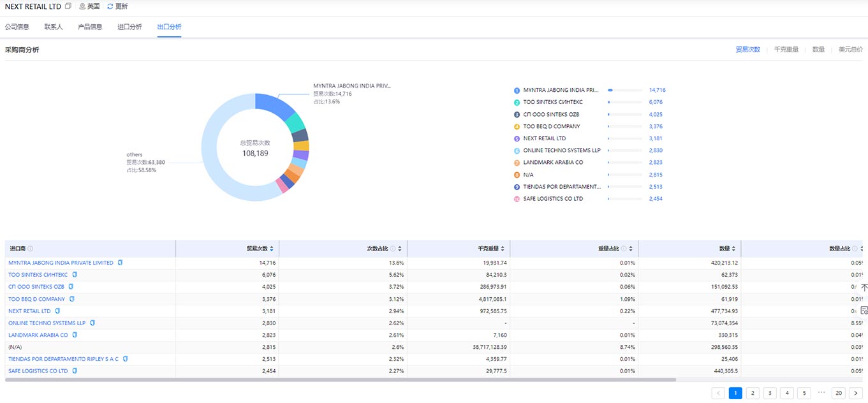Sort table by 次数占比 column

point(400,249)
